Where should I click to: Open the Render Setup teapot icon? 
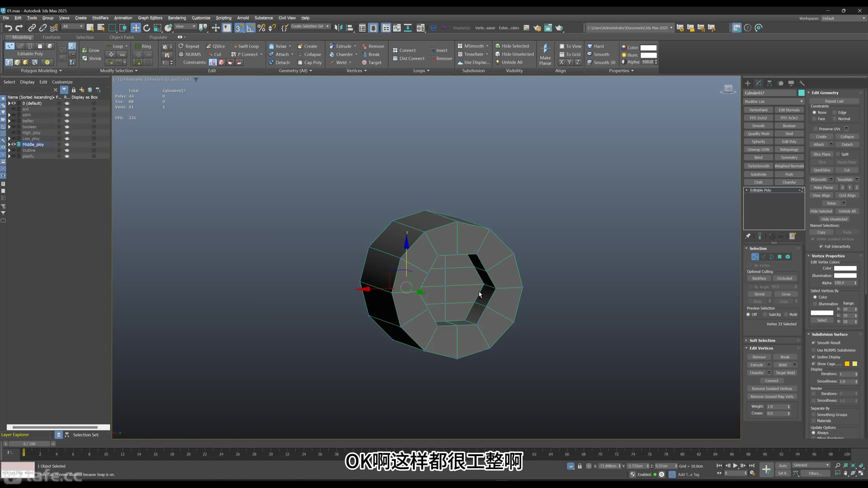(537, 28)
